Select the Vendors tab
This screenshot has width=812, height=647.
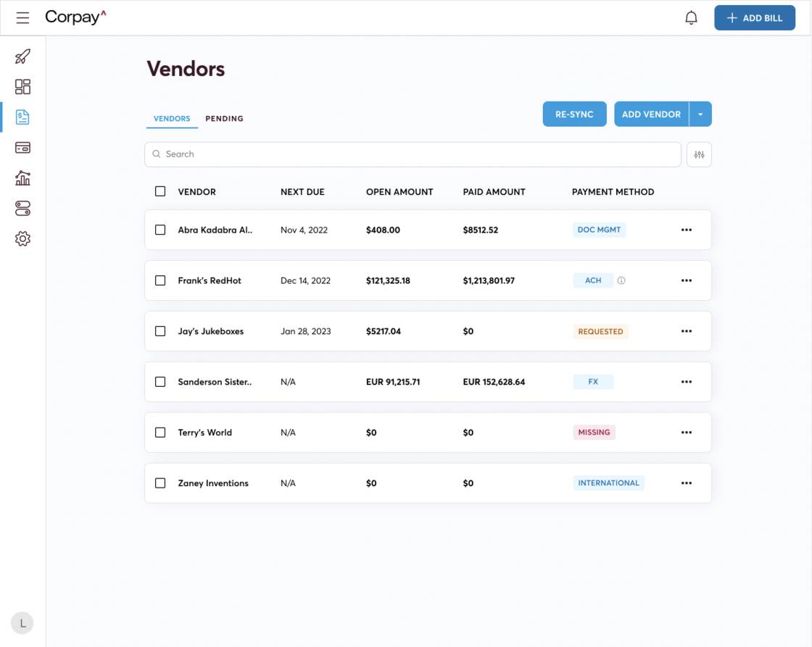[x=172, y=118]
